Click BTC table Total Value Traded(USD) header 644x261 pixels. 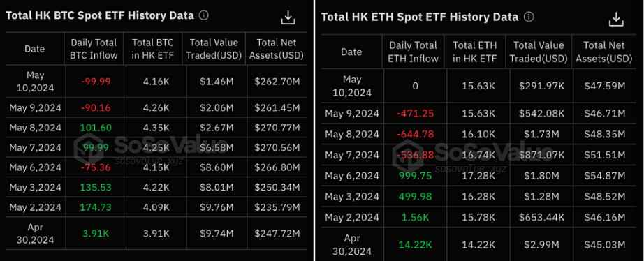pyautogui.click(x=214, y=49)
